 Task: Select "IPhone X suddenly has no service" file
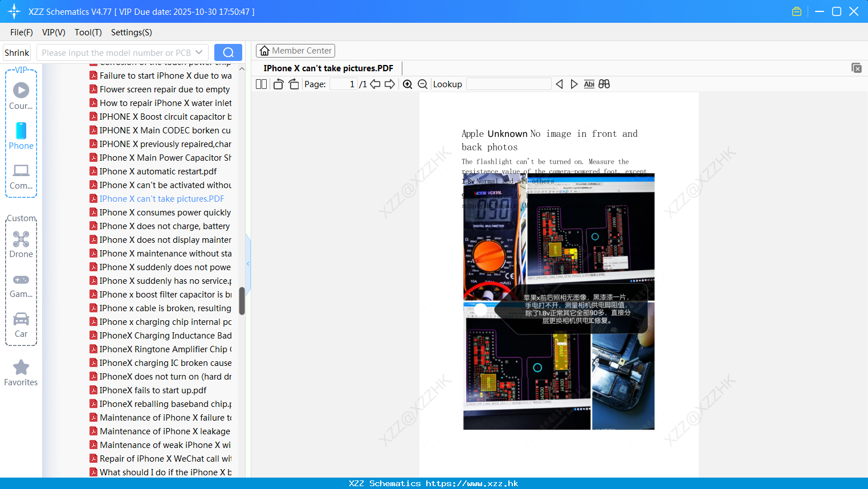(161, 281)
